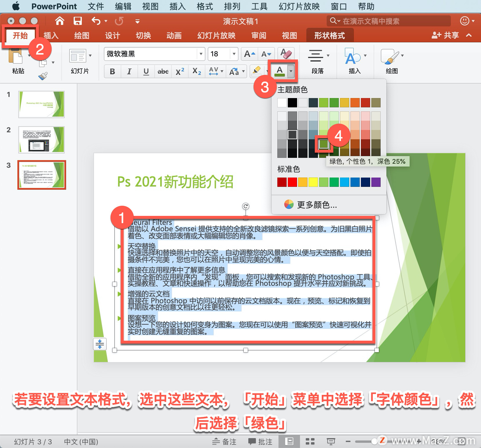Open the Format menu in menu bar

pos(205,6)
